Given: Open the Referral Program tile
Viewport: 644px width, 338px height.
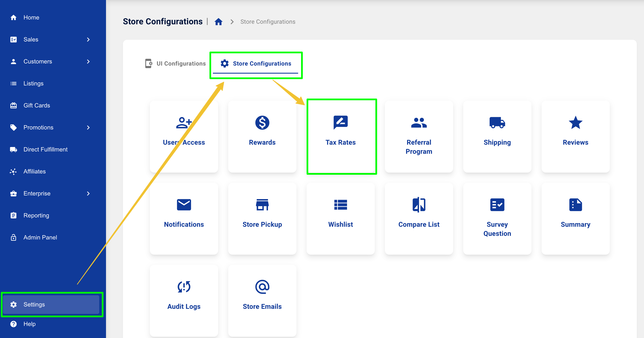Looking at the screenshot, I should 419,137.
